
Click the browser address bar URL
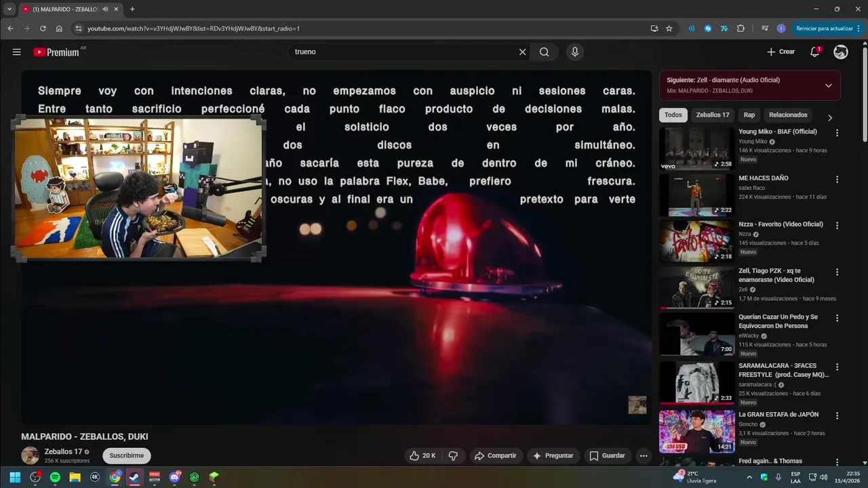pos(193,28)
